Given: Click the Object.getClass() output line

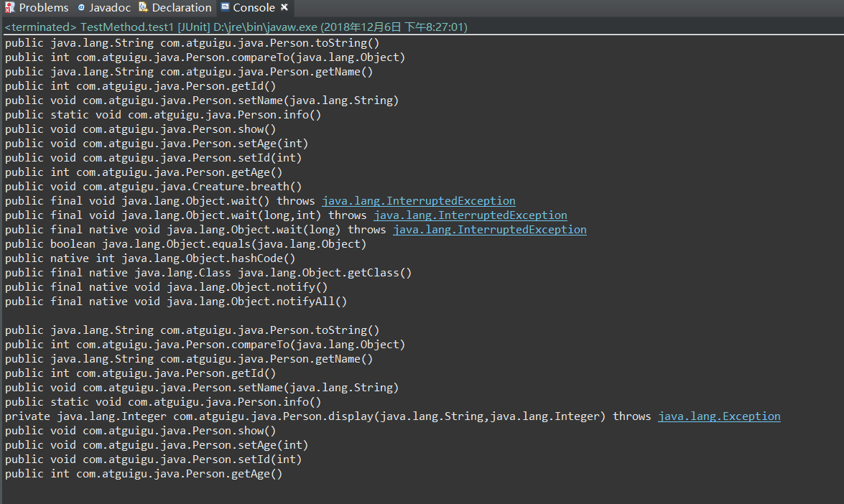Looking at the screenshot, I should tap(208, 273).
